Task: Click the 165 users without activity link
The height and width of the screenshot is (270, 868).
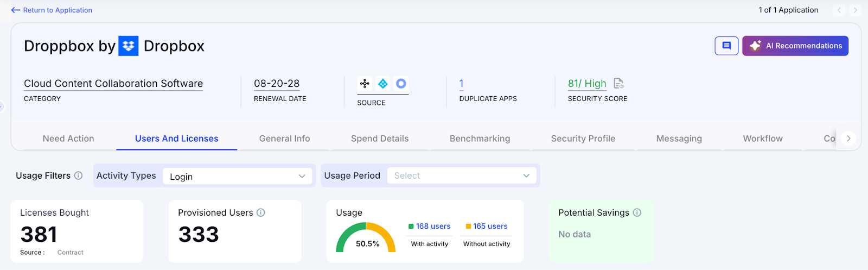Action: (x=490, y=226)
